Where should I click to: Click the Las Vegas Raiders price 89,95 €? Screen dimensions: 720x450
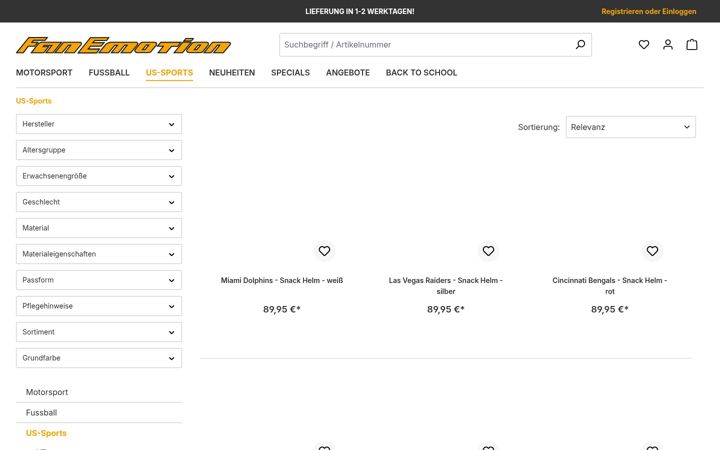(x=445, y=309)
